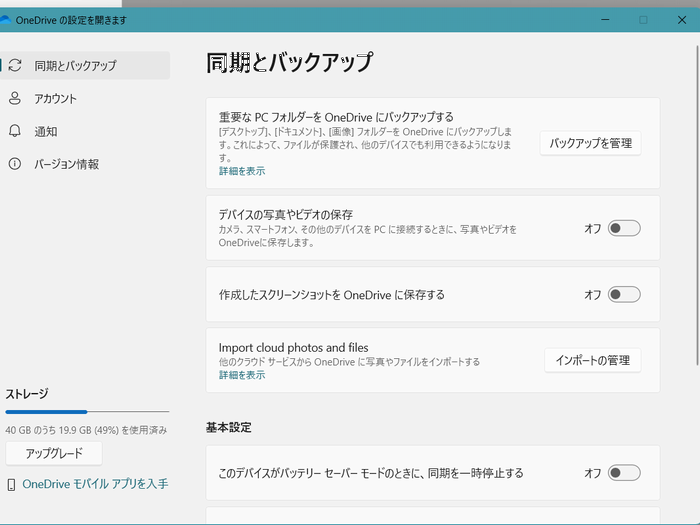This screenshot has height=525, width=700.
Task: Toggle battery saver mode sync pause switch
Action: click(x=624, y=473)
